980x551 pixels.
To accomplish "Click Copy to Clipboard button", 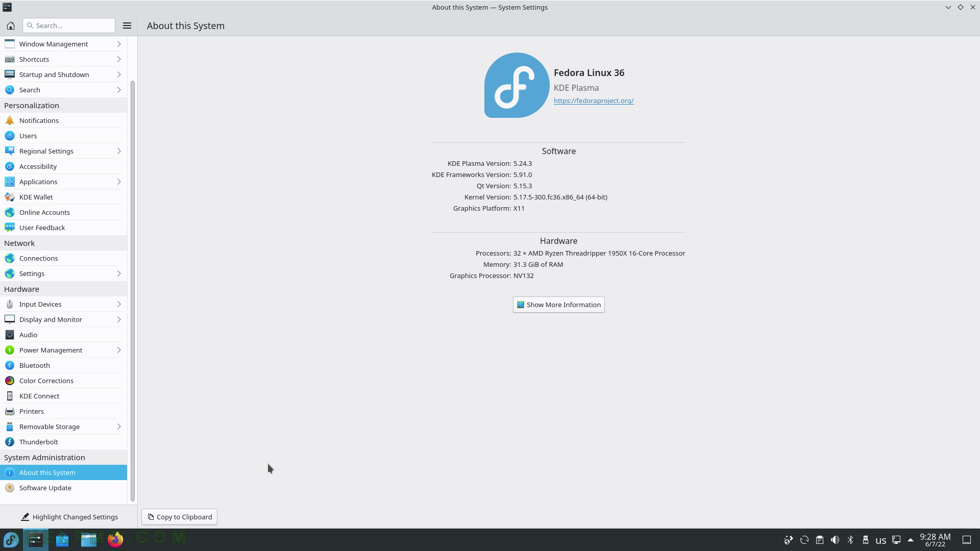I will click(179, 517).
